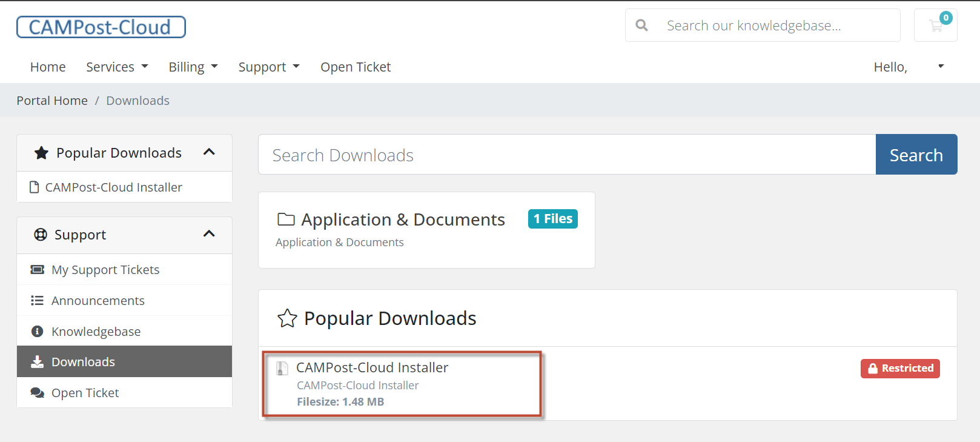Collapse the Support sidebar panel chevron
The height and width of the screenshot is (442, 980).
tap(209, 234)
